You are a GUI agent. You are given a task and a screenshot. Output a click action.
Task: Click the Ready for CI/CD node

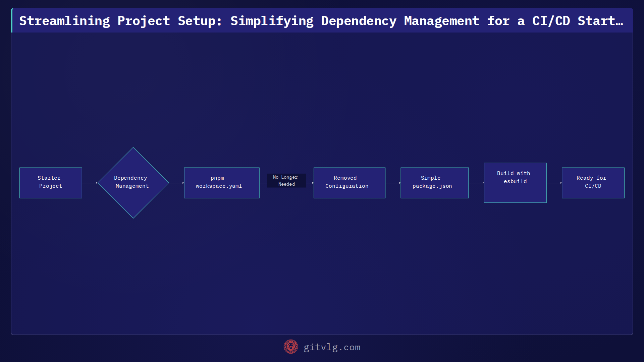click(593, 183)
